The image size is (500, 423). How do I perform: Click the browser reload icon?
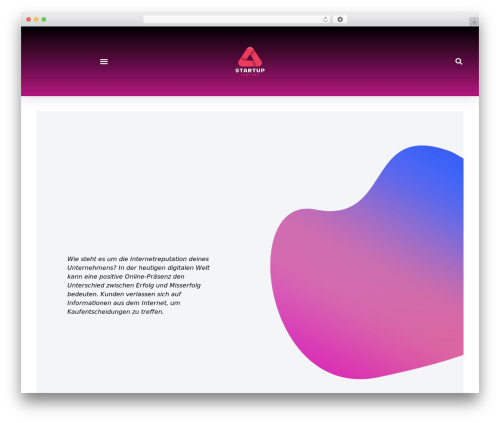[x=325, y=19]
